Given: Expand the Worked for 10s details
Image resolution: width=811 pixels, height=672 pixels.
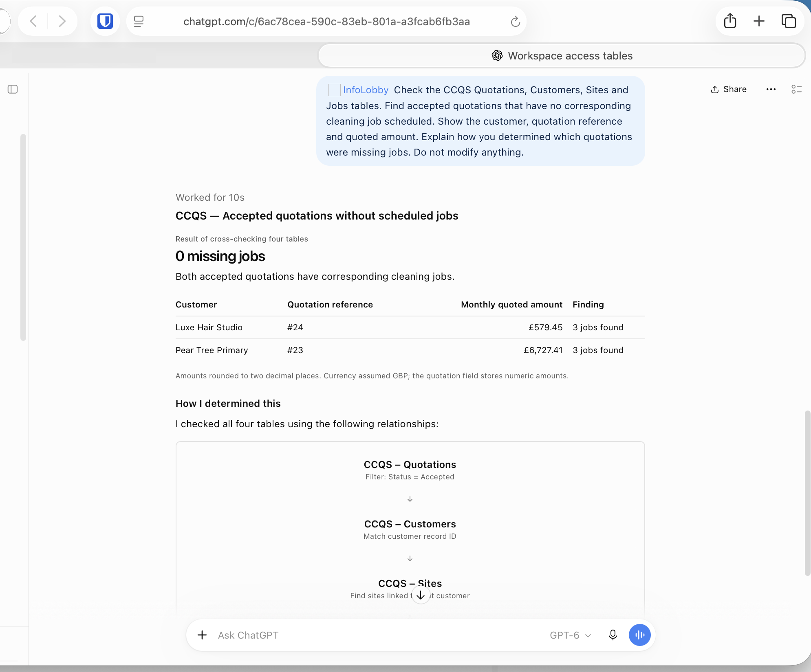Looking at the screenshot, I should [210, 198].
